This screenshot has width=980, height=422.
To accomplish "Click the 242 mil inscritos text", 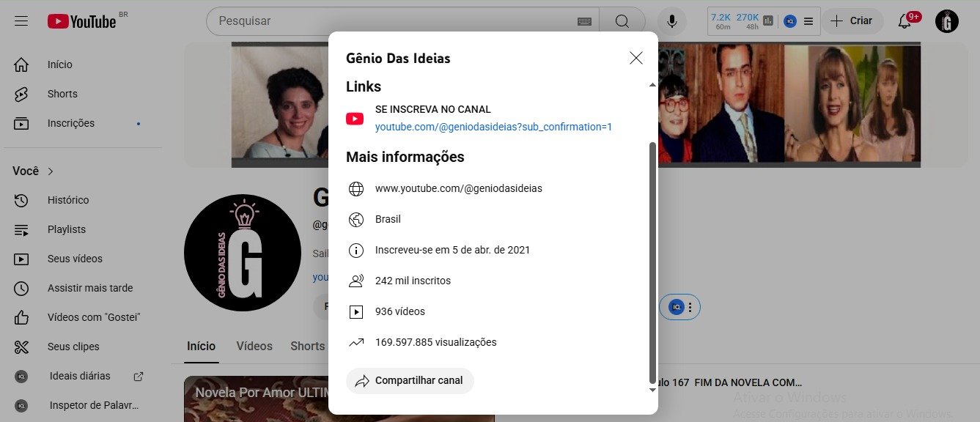I will [413, 281].
